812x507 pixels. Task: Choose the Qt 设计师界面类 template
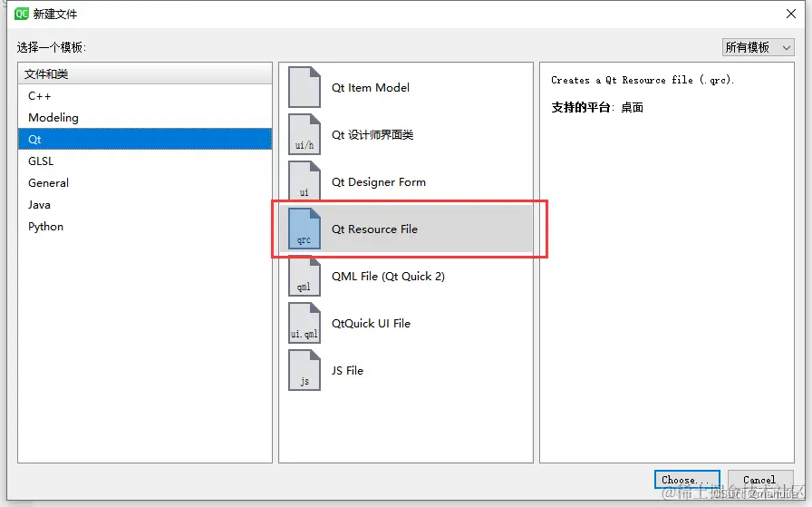[406, 134]
